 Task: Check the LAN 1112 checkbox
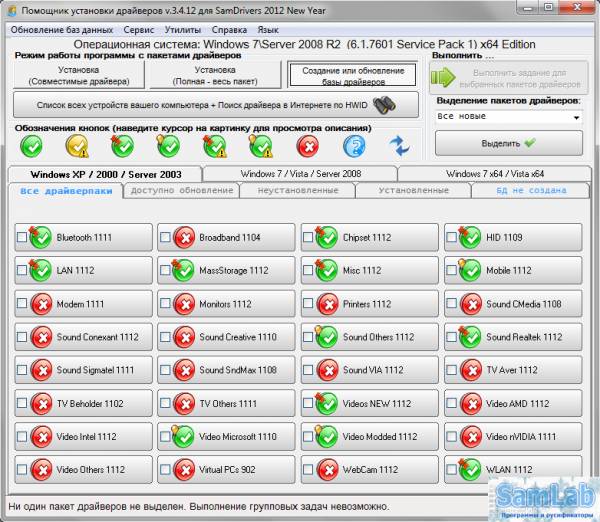point(22,271)
